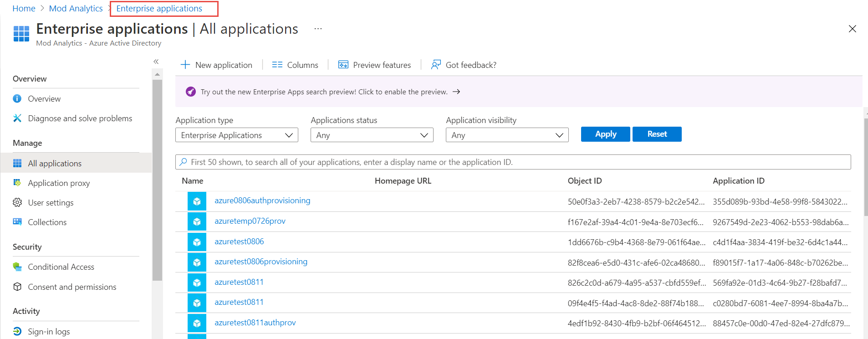The width and height of the screenshot is (868, 339).
Task: Go to the Mod Analytics breadcrumb
Action: coord(76,8)
